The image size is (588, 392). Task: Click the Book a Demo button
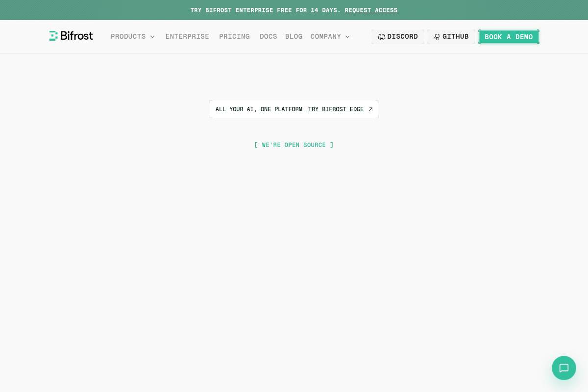pyautogui.click(x=509, y=37)
